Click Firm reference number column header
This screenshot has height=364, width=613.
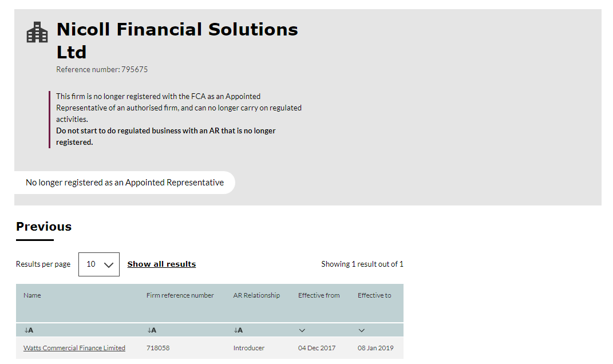point(180,295)
